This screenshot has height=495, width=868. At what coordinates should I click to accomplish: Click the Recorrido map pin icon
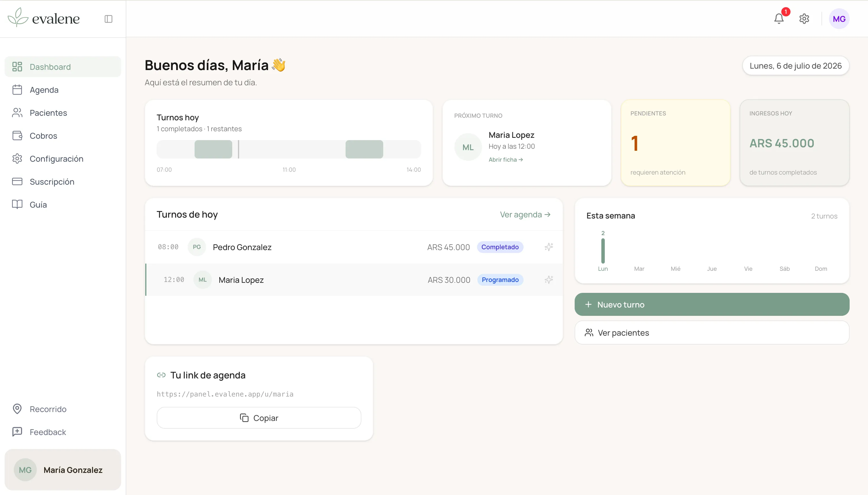click(x=17, y=409)
